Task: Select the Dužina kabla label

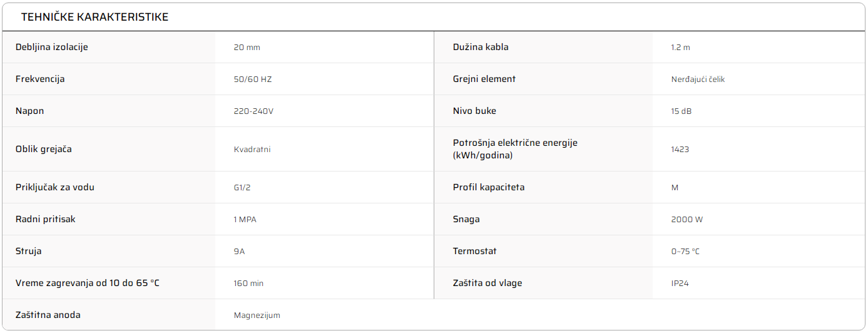Action: click(x=481, y=47)
